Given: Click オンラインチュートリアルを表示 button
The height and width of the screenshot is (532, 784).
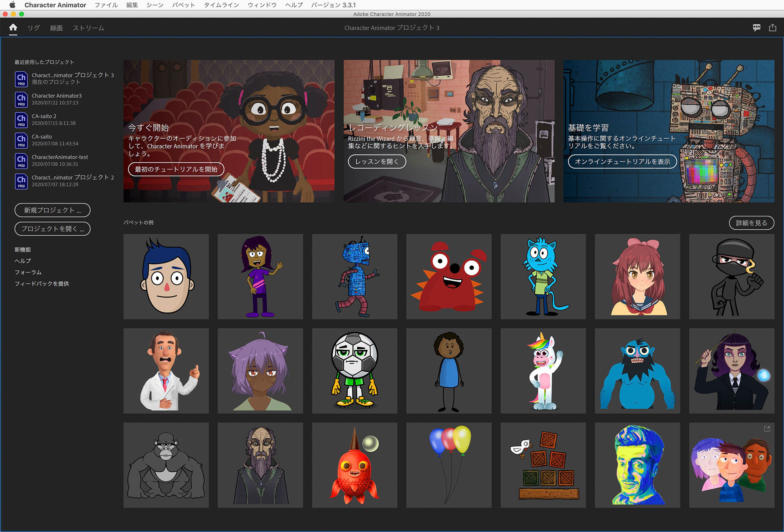Looking at the screenshot, I should [622, 161].
